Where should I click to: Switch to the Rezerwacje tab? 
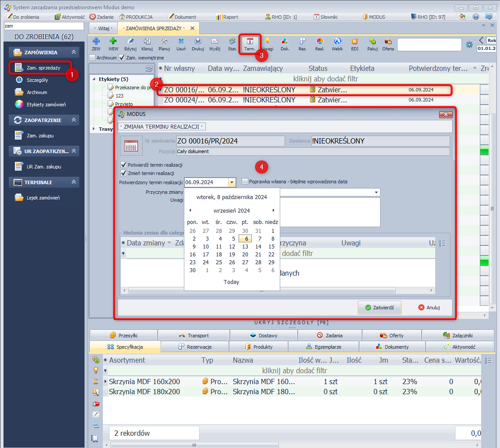(x=195, y=347)
